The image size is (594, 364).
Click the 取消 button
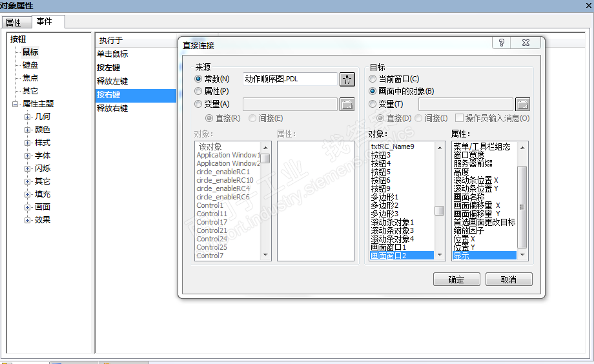click(509, 279)
